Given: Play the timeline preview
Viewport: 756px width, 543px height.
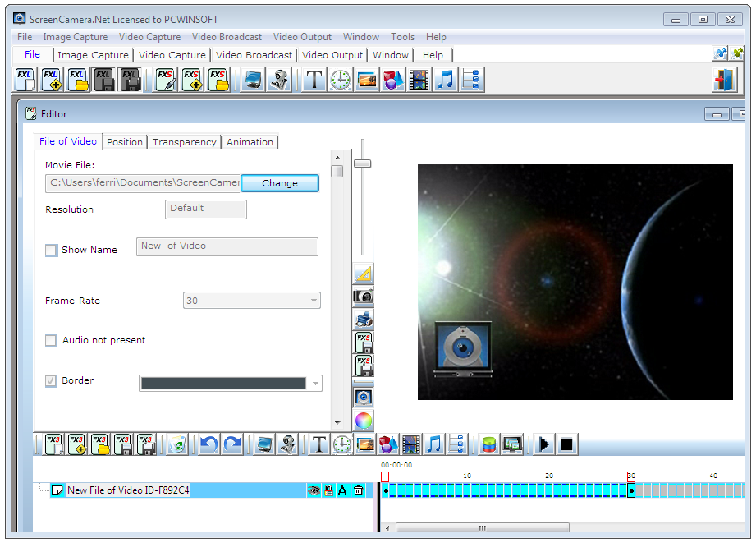Looking at the screenshot, I should (x=544, y=444).
